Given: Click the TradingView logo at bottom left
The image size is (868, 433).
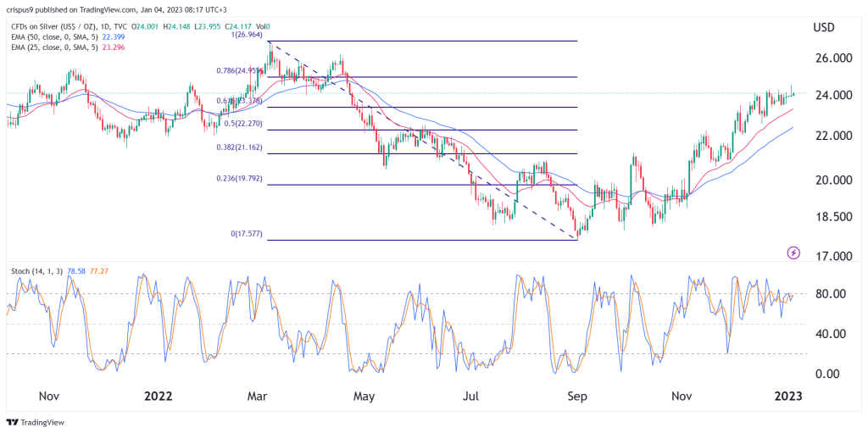Looking at the screenshot, I should [x=36, y=422].
